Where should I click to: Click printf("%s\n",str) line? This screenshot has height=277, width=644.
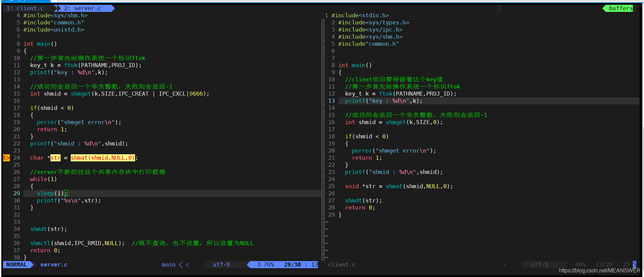pyautogui.click(x=69, y=200)
